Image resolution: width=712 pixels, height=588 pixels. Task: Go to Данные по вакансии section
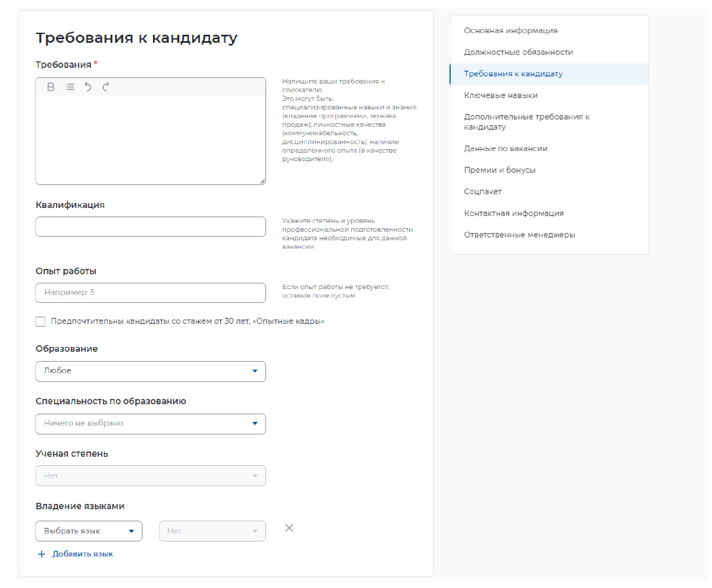click(x=549, y=149)
